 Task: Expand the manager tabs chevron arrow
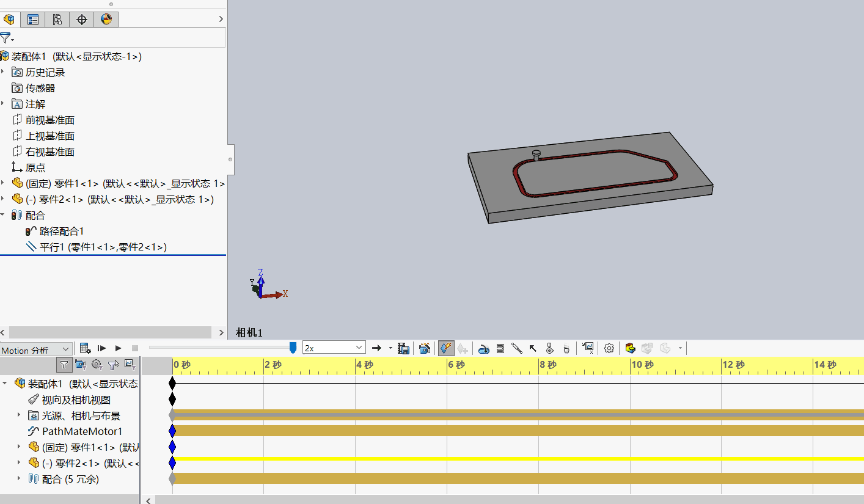(x=221, y=20)
